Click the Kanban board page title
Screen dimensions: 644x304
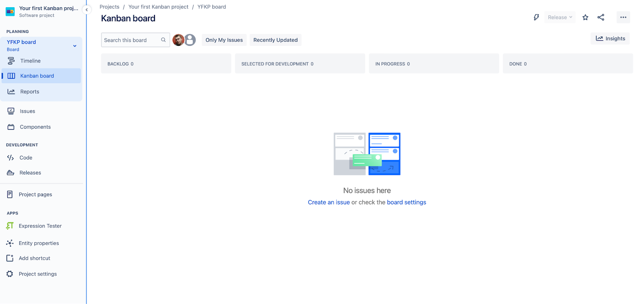128,18
